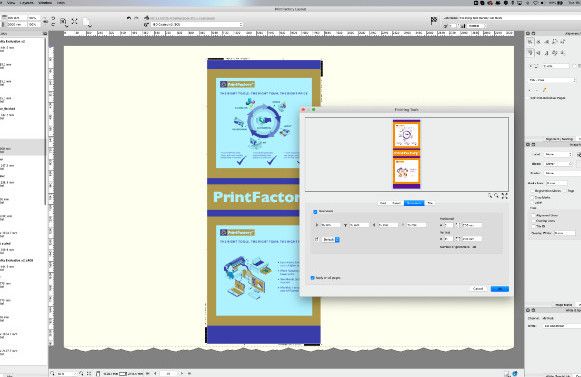
Task: Click the first alignment icon in the right panel
Action: coord(530,42)
